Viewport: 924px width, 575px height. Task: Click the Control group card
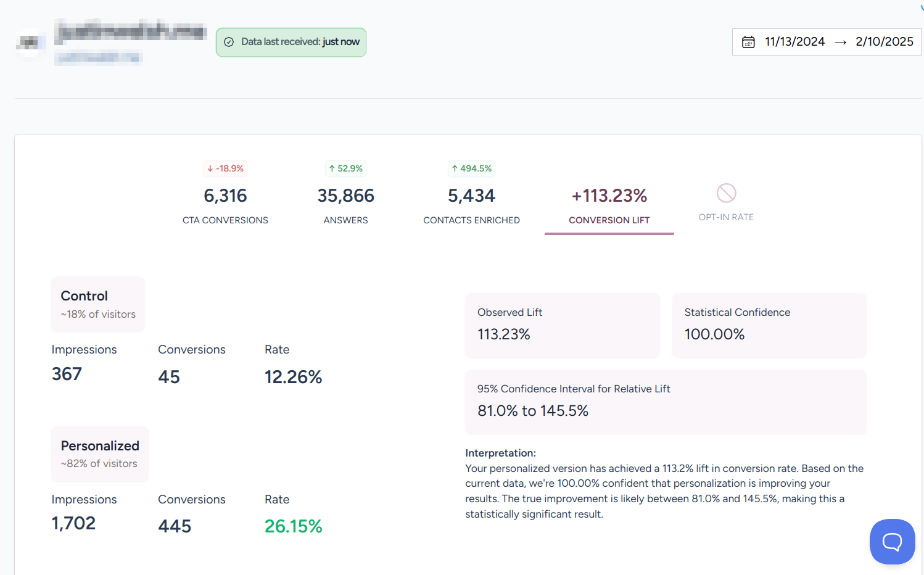98,304
